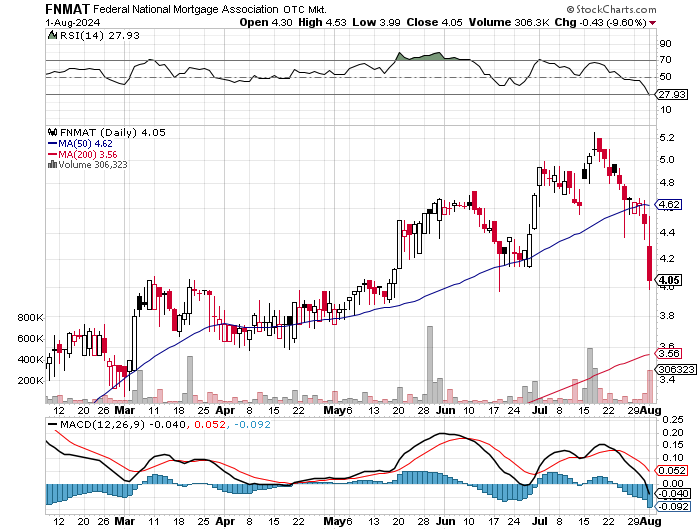Viewport: 700px width, 530px height.
Task: Click the OTC Mkt. exchange label
Action: click(x=305, y=9)
